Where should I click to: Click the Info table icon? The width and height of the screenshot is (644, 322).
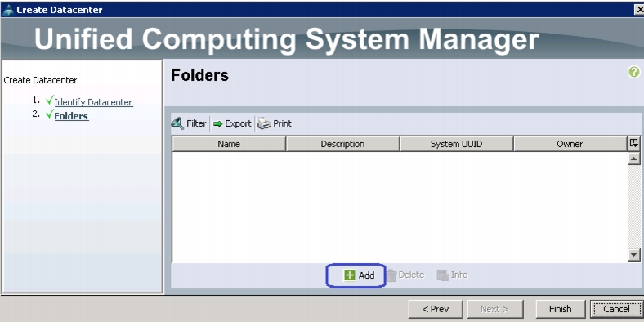[x=442, y=275]
